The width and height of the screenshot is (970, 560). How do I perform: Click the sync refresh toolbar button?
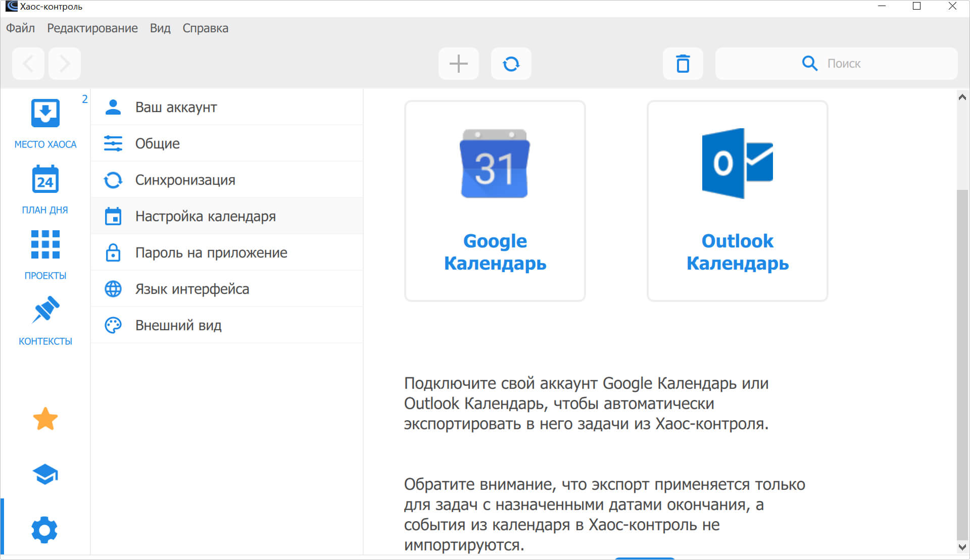511,64
